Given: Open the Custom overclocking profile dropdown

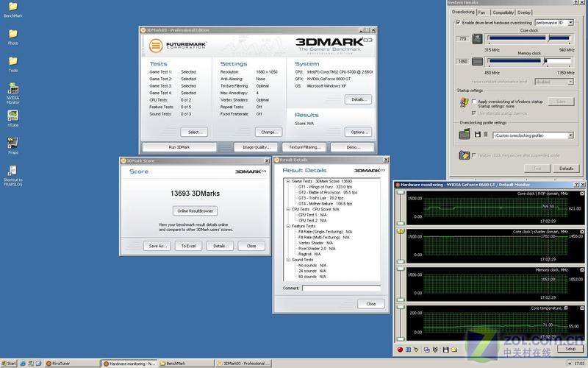Looking at the screenshot, I should [x=534, y=135].
